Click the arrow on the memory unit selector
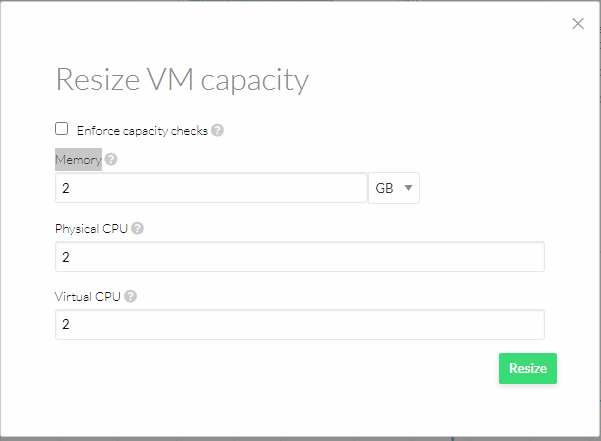This screenshot has width=601, height=441. (408, 188)
